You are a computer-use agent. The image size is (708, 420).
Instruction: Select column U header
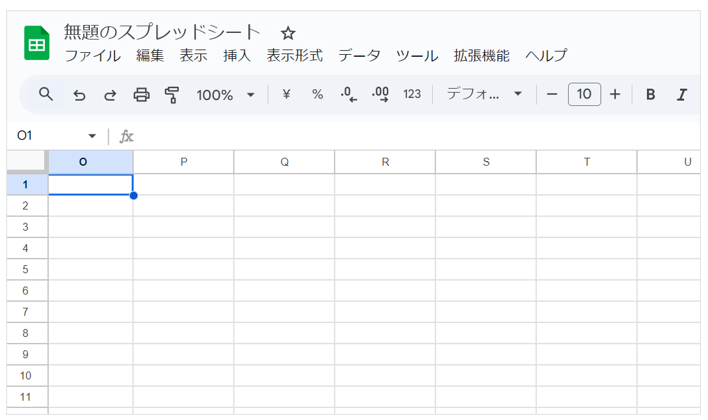[669, 162]
